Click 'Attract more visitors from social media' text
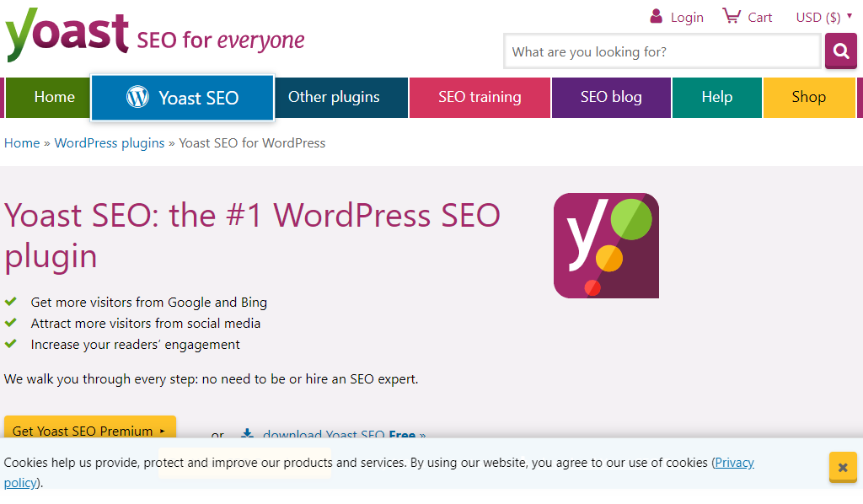Viewport: 863px width, 504px height. coord(145,324)
